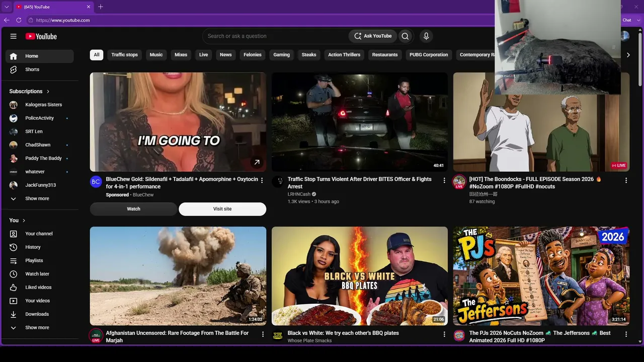Select the News chip

[226, 55]
